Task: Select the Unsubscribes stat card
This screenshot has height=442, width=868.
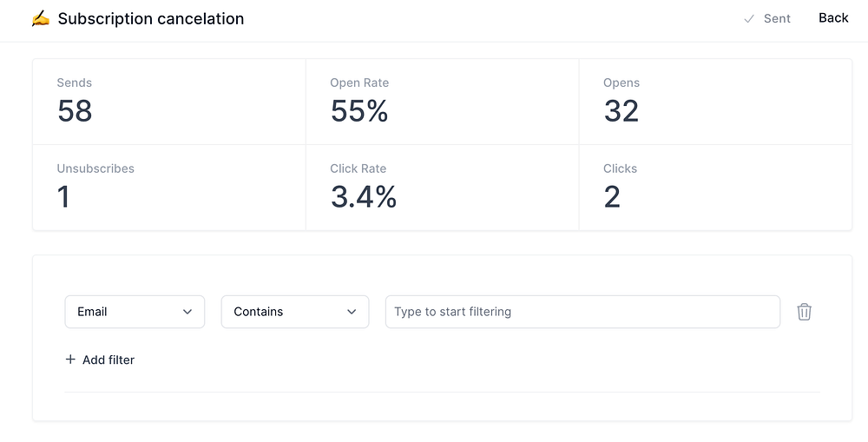Action: click(x=169, y=188)
